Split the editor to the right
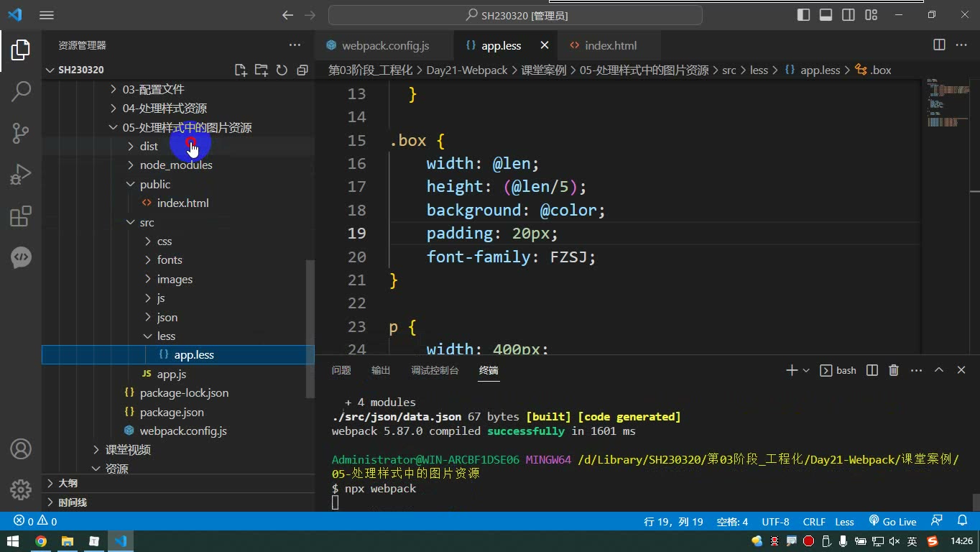The image size is (980, 552). pos(939,45)
